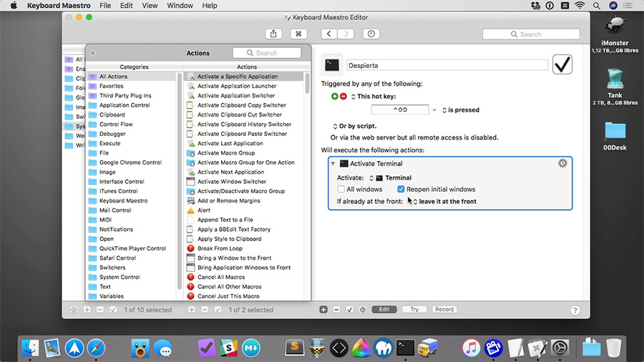This screenshot has height=362, width=644.
Task: Click the hot key field showing ^⇧D
Action: [400, 109]
